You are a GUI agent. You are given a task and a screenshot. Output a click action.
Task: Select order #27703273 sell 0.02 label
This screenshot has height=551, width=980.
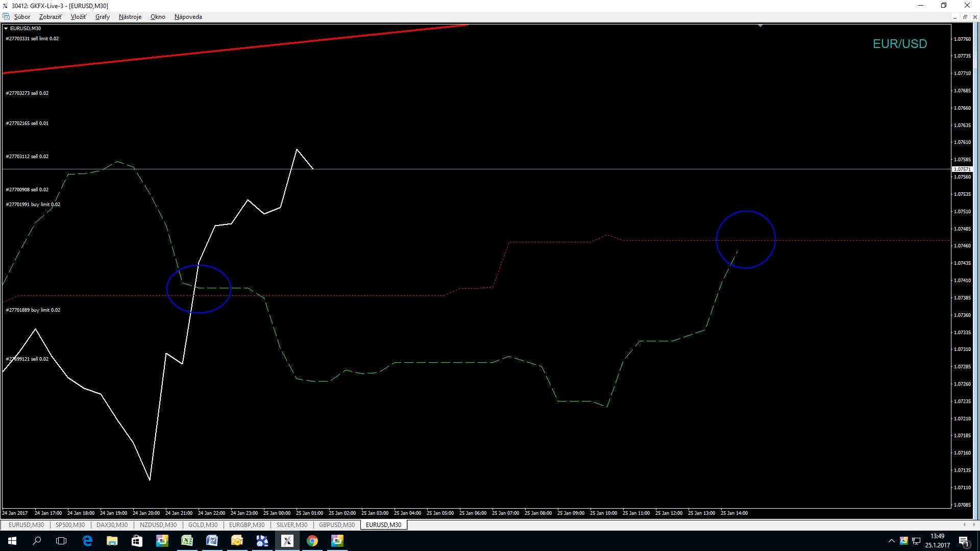[27, 93]
